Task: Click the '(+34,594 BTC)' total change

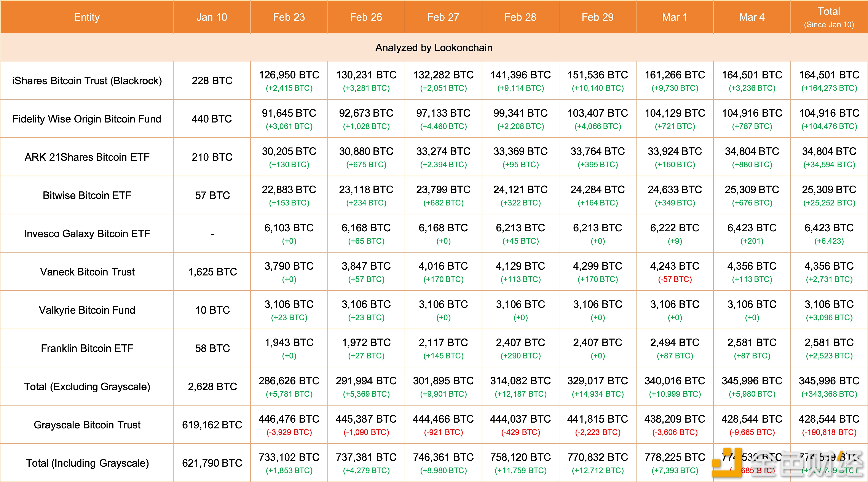Action: 829,165
